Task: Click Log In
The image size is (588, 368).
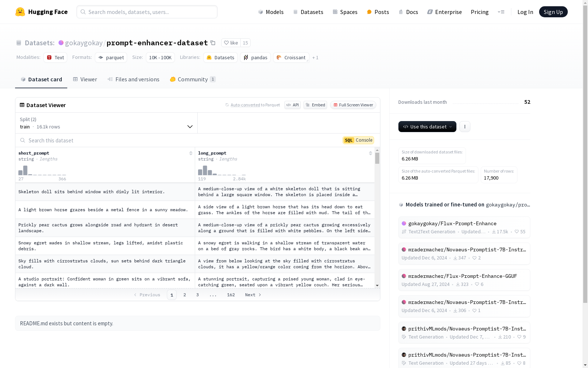Action: point(525,12)
